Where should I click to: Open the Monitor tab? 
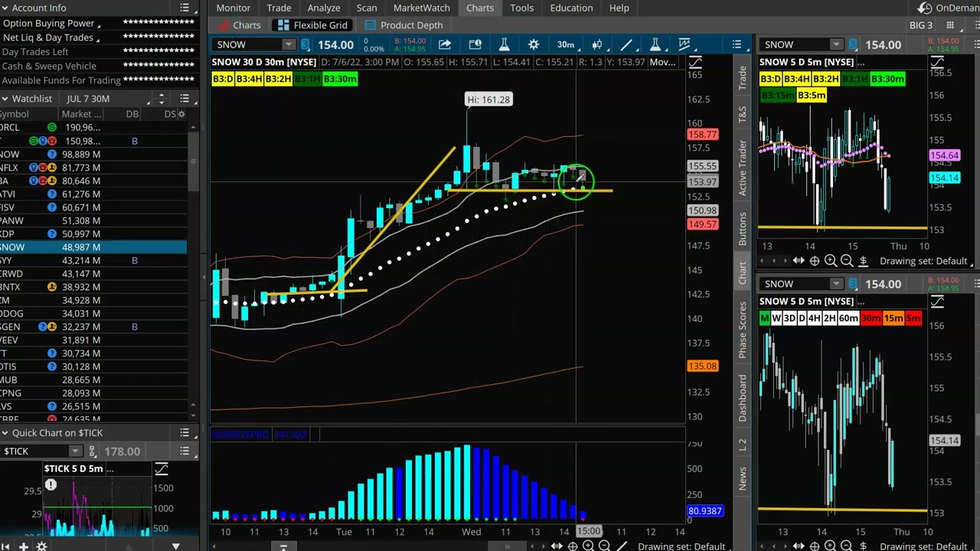[x=234, y=8]
